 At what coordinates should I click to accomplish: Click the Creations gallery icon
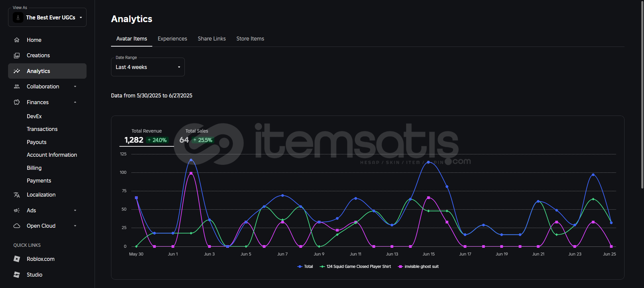(17, 55)
